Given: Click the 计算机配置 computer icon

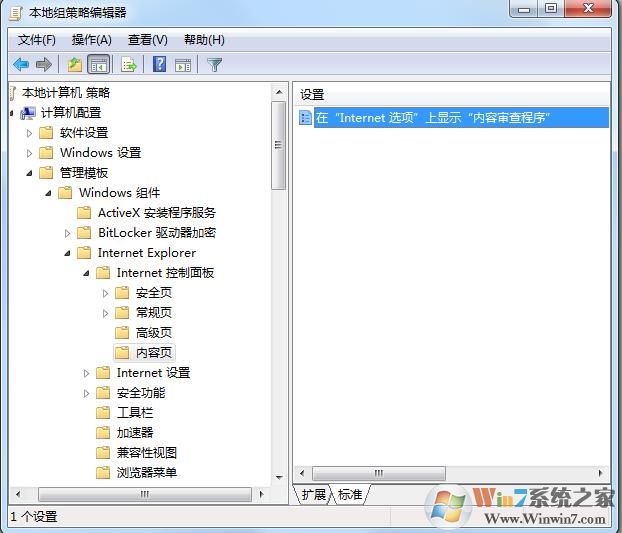Looking at the screenshot, I should click(x=28, y=113).
